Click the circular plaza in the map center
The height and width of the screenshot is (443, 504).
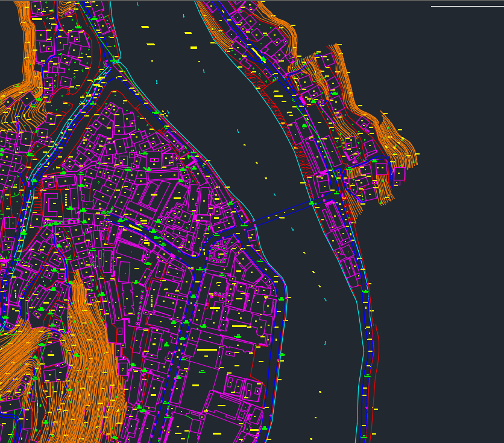click(x=219, y=254)
